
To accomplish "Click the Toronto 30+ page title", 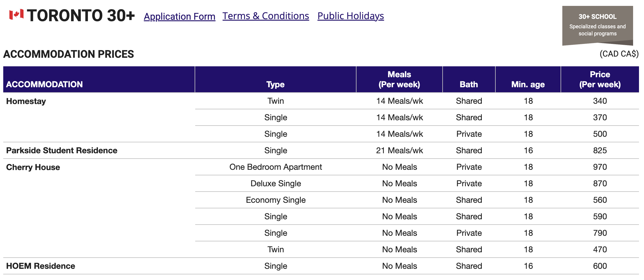I will [81, 15].
